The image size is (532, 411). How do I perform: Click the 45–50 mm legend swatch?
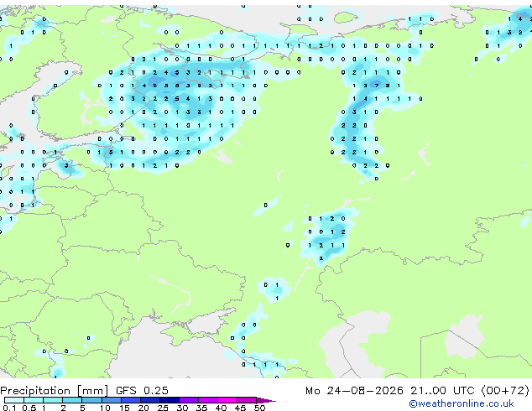click(247, 400)
